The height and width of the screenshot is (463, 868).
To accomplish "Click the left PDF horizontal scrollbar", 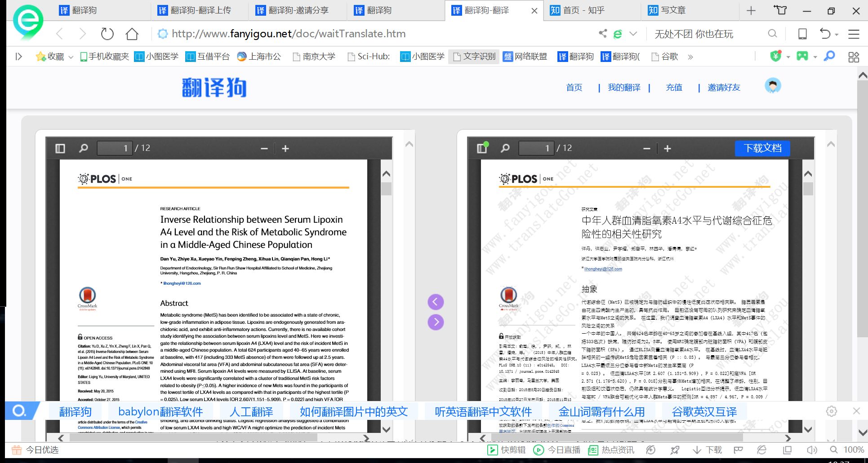I will pyautogui.click(x=192, y=438).
